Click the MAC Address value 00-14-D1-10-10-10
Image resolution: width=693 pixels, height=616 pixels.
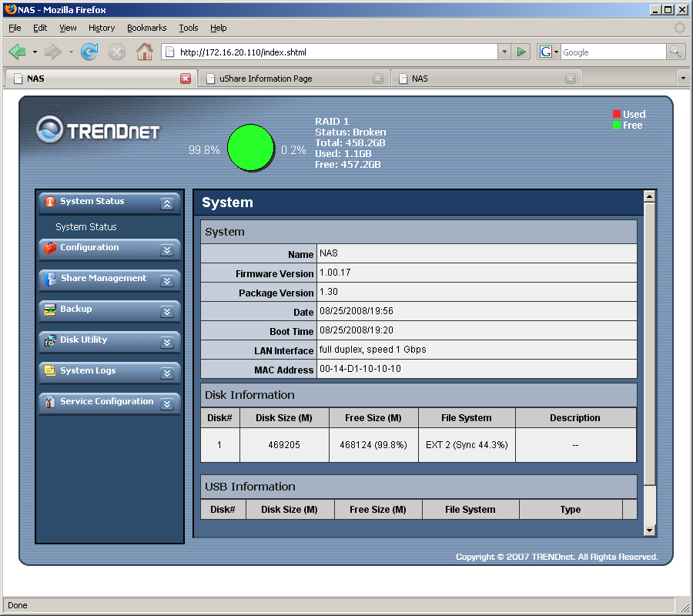coord(360,369)
